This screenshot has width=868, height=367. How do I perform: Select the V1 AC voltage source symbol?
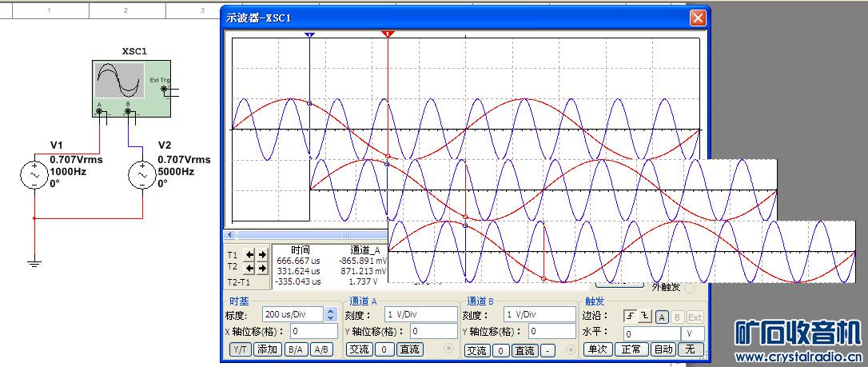tap(35, 175)
